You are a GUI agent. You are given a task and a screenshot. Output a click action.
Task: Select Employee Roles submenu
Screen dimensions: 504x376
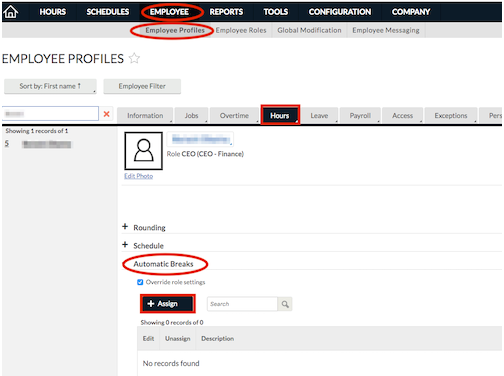tap(241, 30)
